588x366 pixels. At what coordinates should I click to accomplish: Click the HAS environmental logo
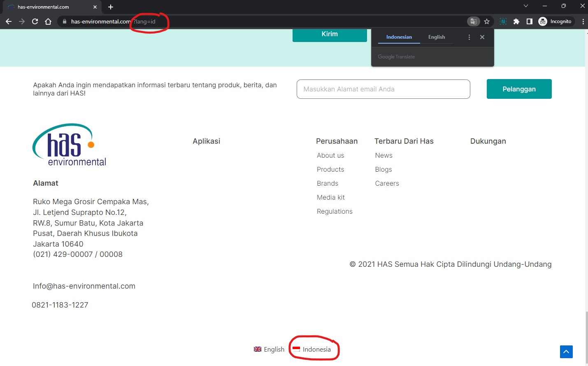[69, 145]
